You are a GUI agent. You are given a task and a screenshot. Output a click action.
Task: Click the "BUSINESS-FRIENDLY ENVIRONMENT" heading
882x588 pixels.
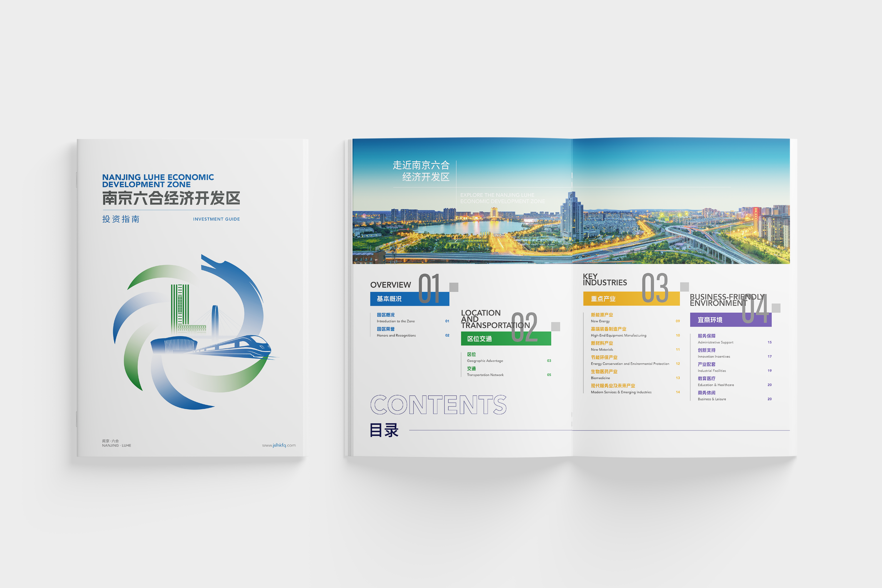pos(727,300)
